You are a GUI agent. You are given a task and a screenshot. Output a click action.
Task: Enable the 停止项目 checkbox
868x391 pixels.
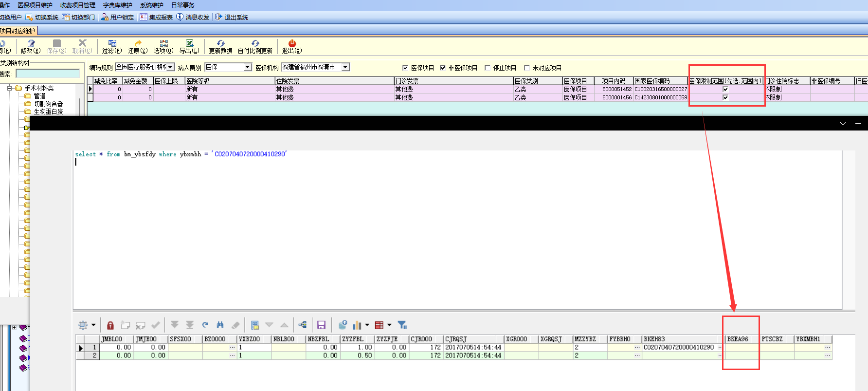coord(488,68)
